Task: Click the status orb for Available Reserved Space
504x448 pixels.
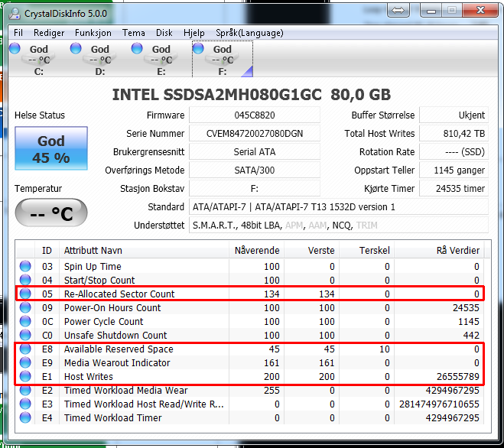Action: pyautogui.click(x=25, y=349)
